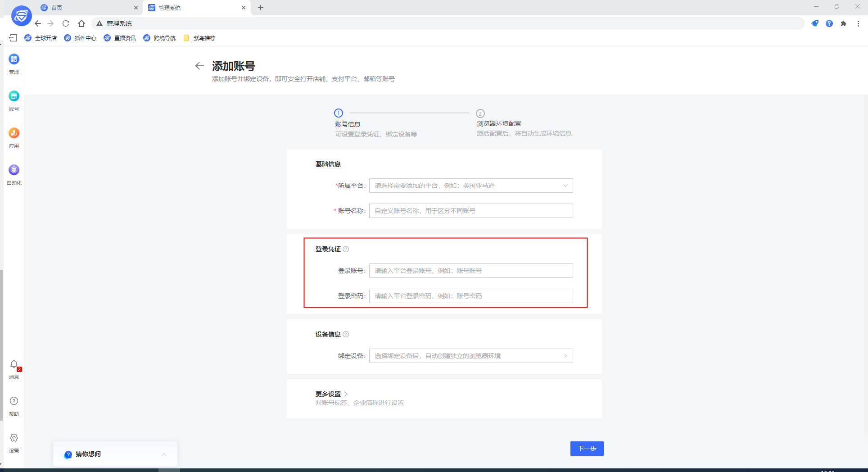Select step 1 账号信息 radio indicator
This screenshot has height=472, width=868.
point(338,113)
